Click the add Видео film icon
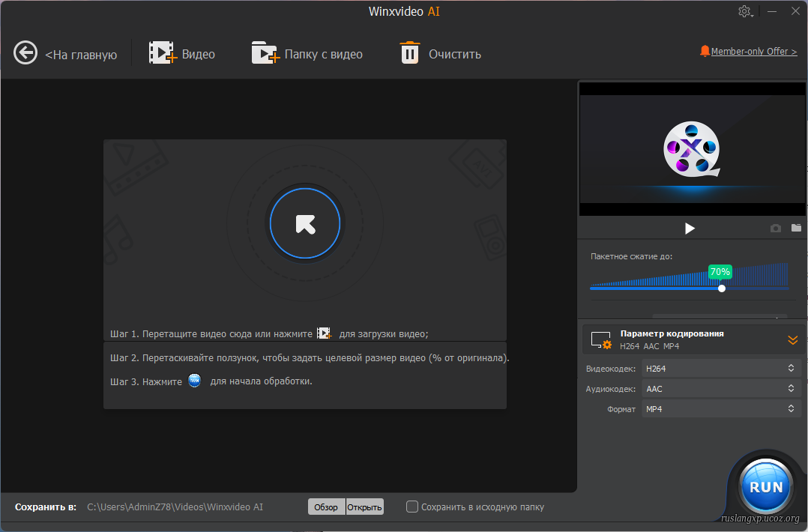808x532 pixels. tap(162, 53)
